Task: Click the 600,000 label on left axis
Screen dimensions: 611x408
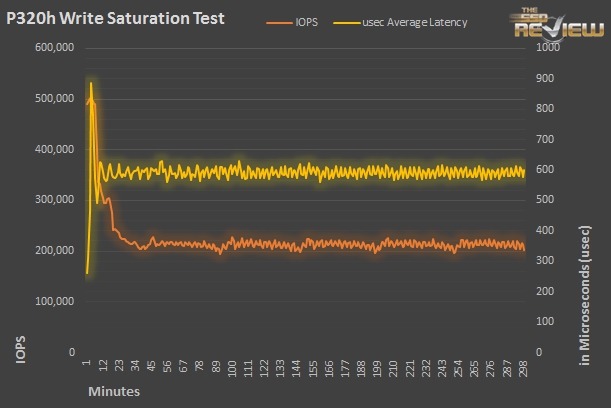Action: point(52,47)
